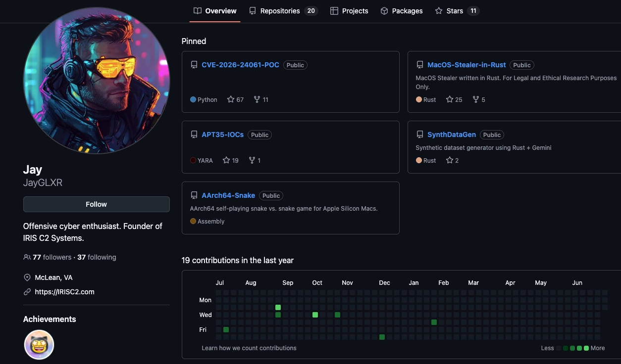621x364 pixels.
Task: Follow the user JayGLXR
Action: coord(97,204)
